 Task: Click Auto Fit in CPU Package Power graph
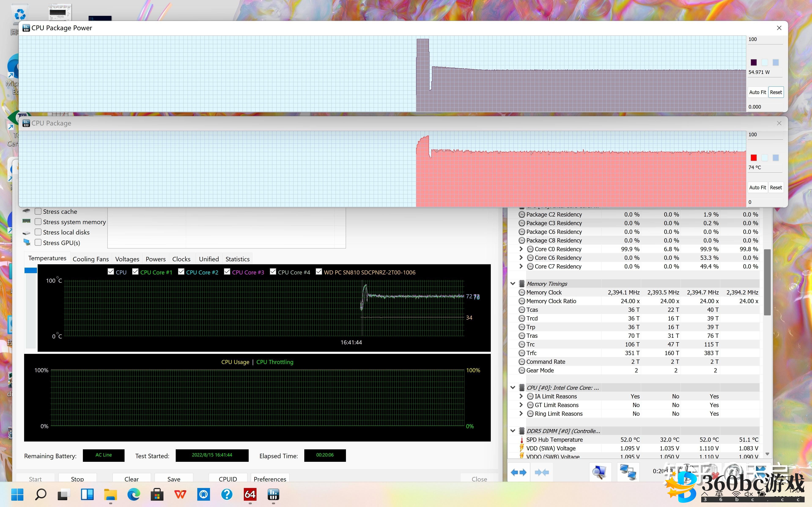coord(757,92)
